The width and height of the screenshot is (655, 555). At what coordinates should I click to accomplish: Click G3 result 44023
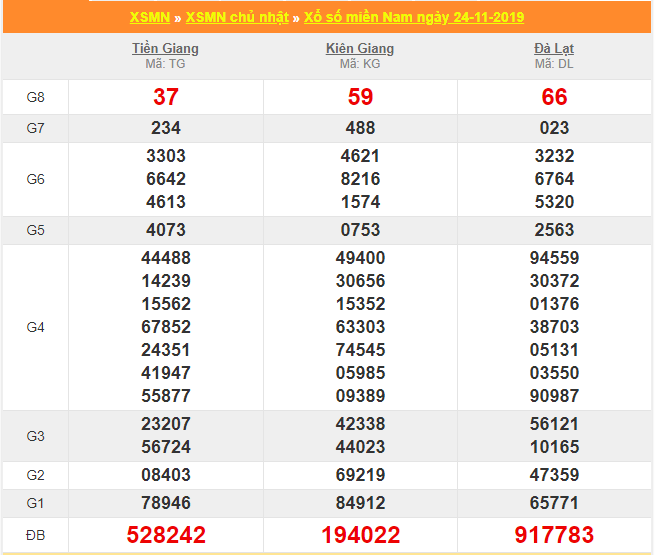pos(360,446)
